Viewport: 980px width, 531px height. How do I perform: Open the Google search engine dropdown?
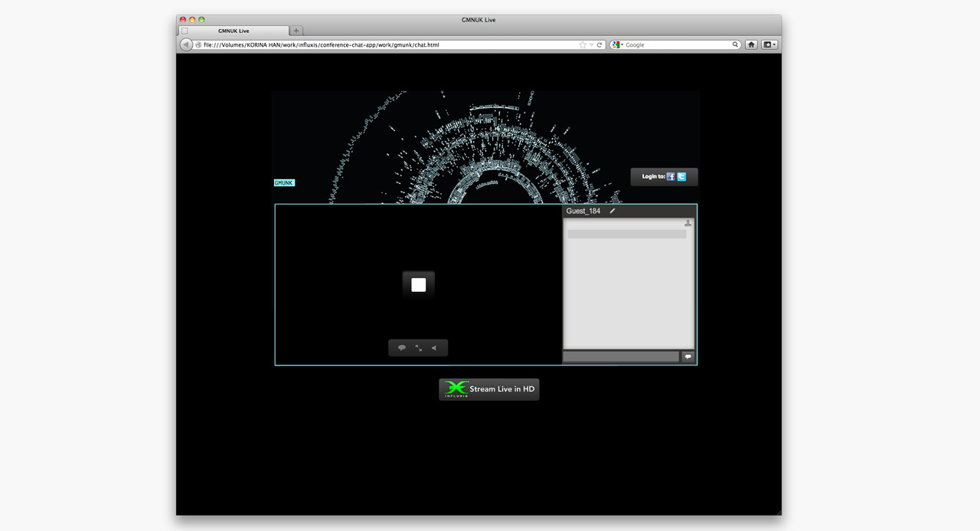(x=618, y=45)
